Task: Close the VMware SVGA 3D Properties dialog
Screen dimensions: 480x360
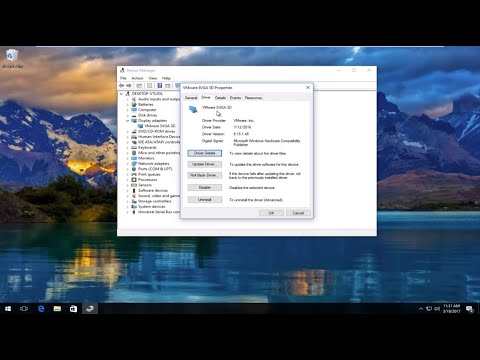Action: pyautogui.click(x=308, y=87)
